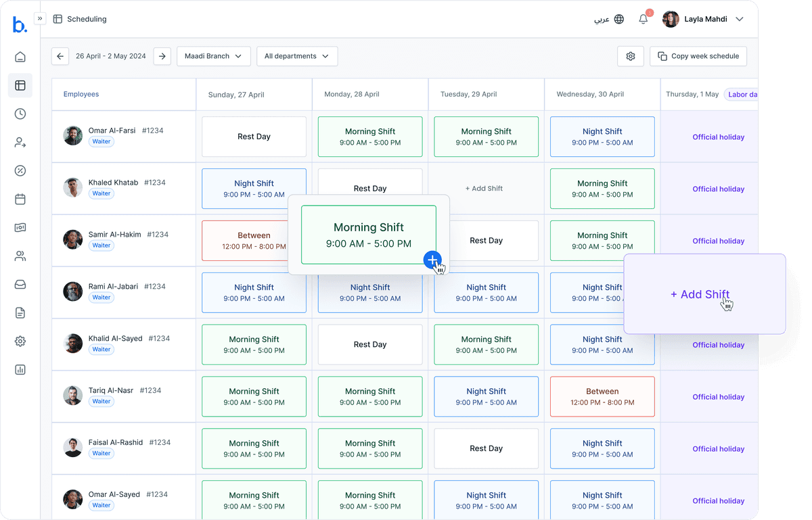Click the Scheduling page title tab
812x520 pixels.
[x=80, y=19]
